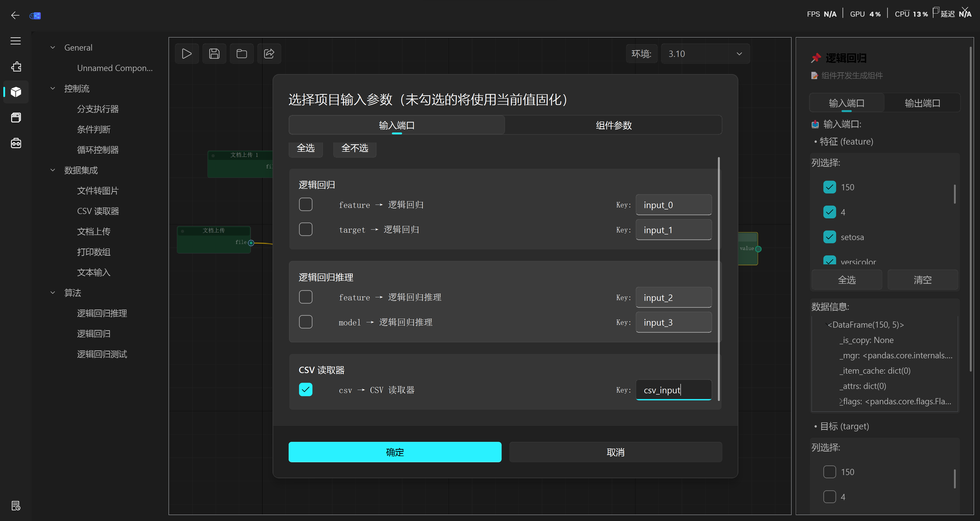This screenshot has width=980, height=521.
Task: Open the window-stack sidebar icon
Action: (x=16, y=117)
